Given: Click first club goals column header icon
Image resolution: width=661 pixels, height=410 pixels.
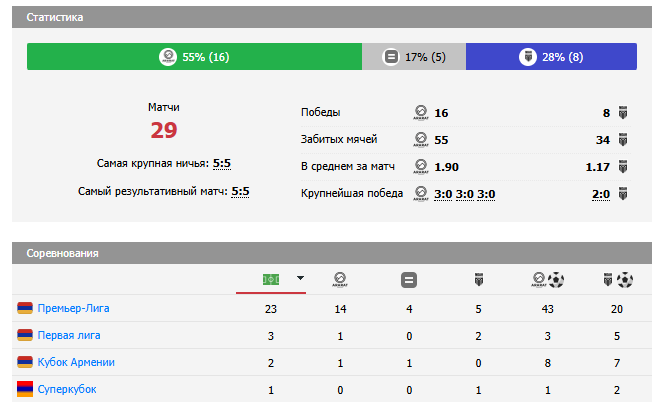Looking at the screenshot, I should click(x=548, y=280).
